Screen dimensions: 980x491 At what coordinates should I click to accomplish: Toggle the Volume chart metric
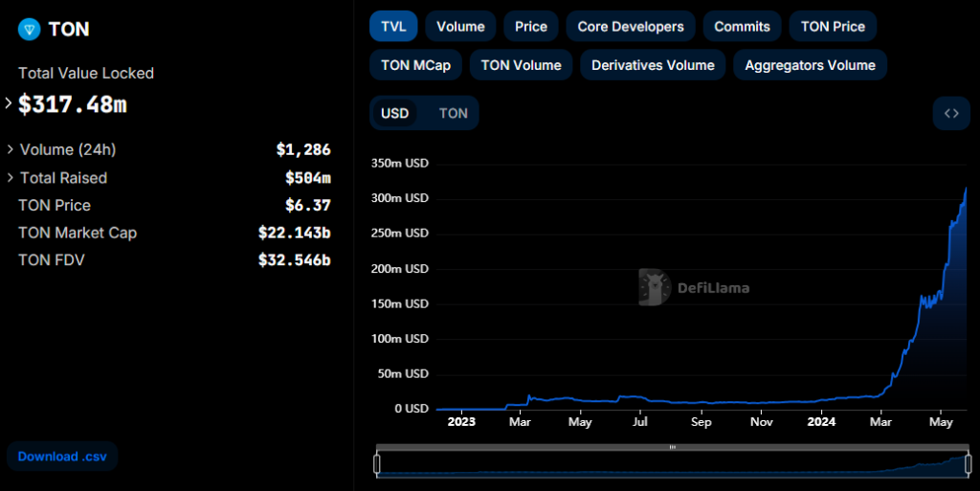coord(460,26)
